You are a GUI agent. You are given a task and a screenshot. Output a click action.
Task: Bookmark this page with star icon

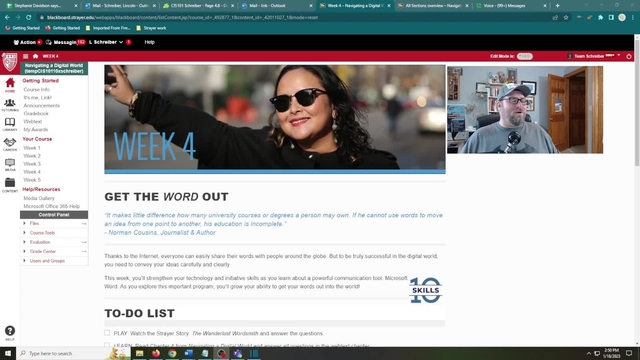pyautogui.click(x=566, y=18)
